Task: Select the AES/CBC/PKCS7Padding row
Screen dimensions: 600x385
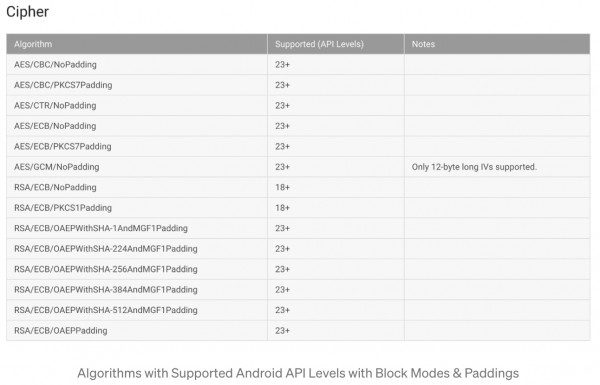Action: point(298,85)
